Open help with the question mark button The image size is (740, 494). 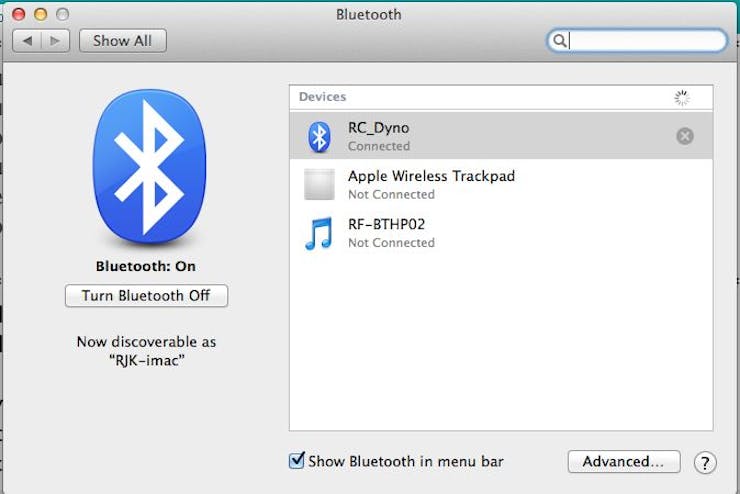pyautogui.click(x=705, y=463)
